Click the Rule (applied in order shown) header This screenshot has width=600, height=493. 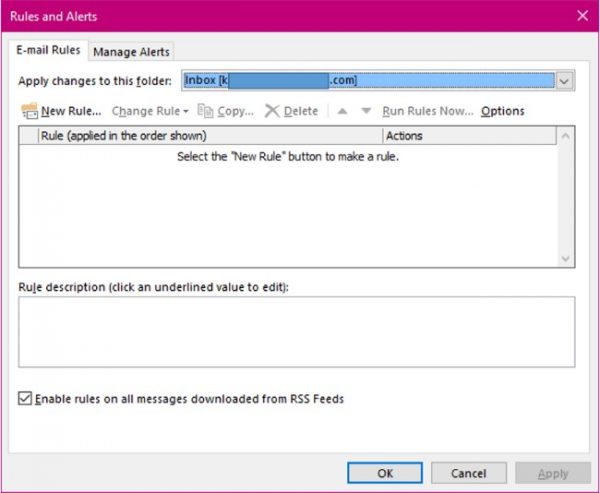[x=210, y=136]
